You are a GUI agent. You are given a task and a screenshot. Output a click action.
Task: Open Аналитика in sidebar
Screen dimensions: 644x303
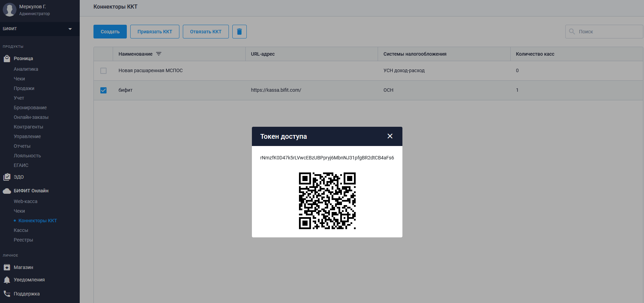click(26, 69)
